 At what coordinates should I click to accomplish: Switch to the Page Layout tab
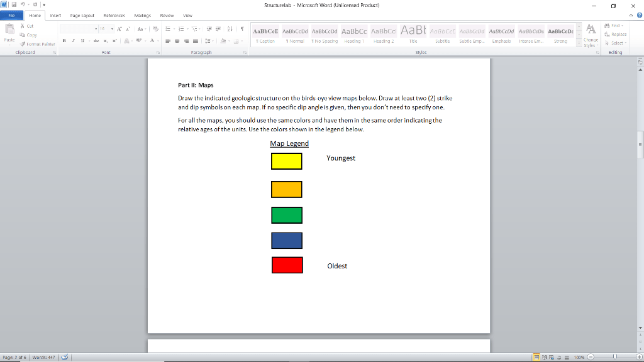tap(82, 16)
